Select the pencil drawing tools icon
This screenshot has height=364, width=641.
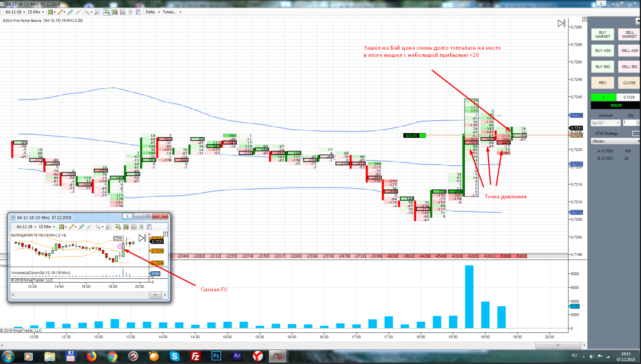(60, 12)
